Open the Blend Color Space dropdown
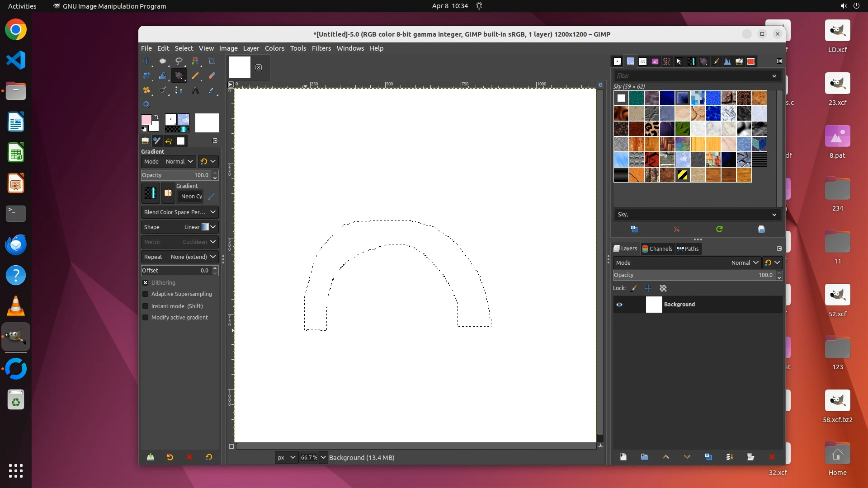The image size is (868, 488). tap(179, 212)
